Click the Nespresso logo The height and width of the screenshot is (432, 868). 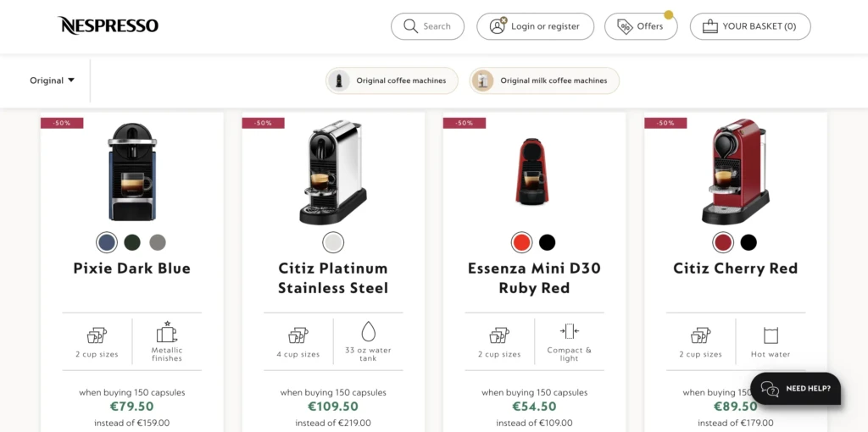click(108, 25)
